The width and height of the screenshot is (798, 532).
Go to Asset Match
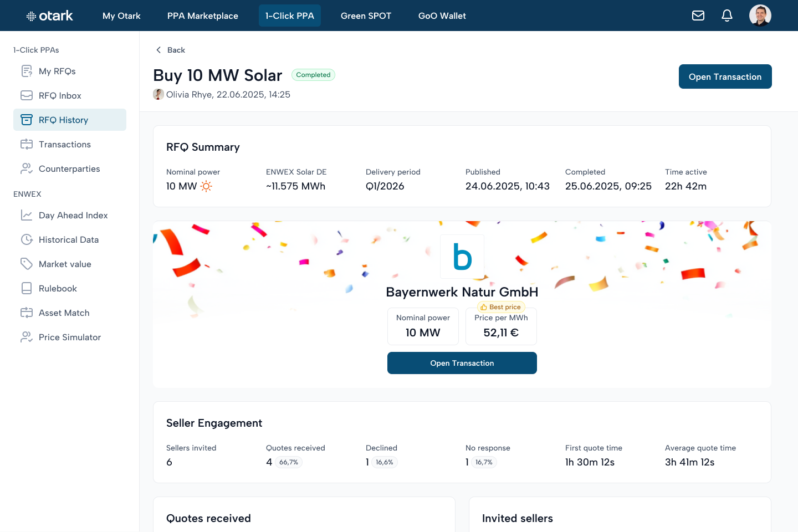click(70, 313)
